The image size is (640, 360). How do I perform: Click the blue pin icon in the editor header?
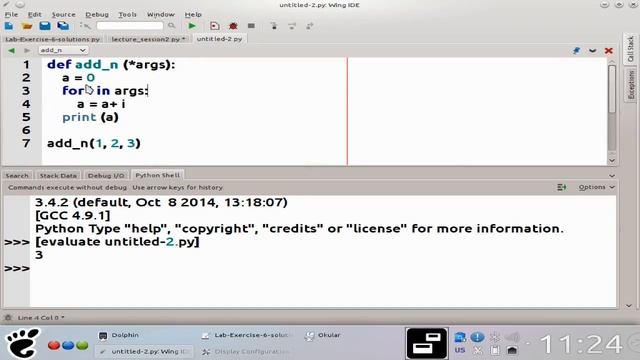pos(576,51)
